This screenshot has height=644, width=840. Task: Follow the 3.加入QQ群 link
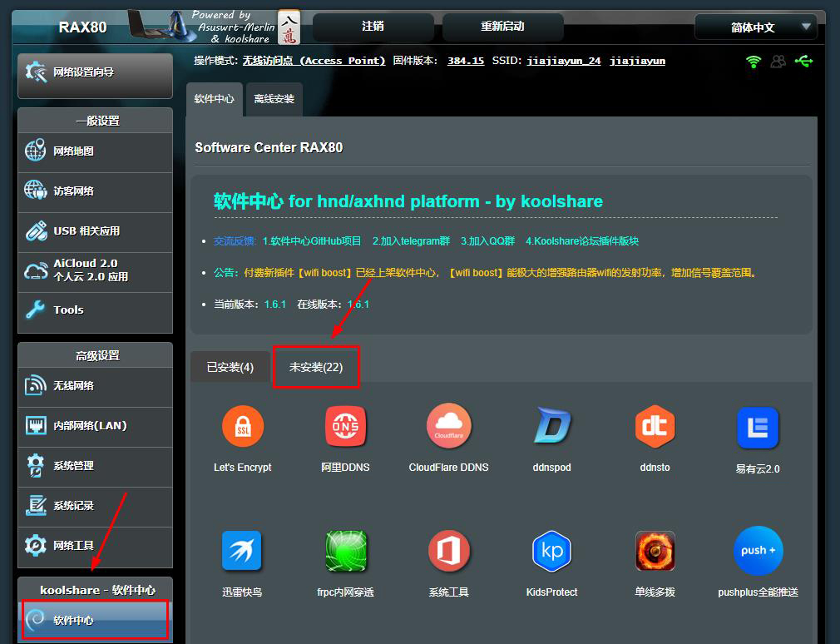tap(487, 241)
